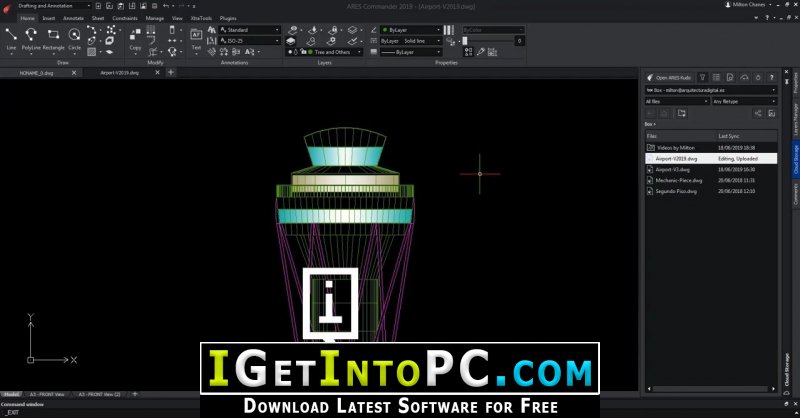Click the horizontal scrollbar in Cloud Storage
The image size is (800, 418).
pos(711,389)
